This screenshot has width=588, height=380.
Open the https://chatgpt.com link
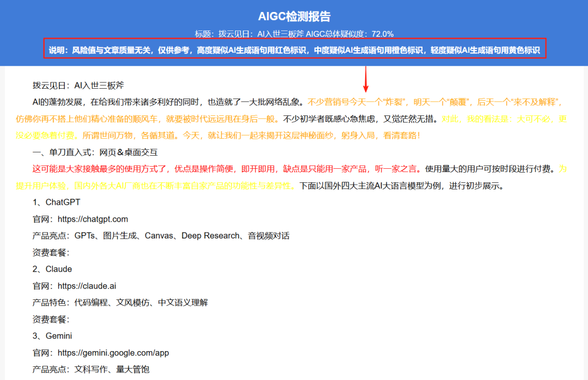pyautogui.click(x=93, y=219)
